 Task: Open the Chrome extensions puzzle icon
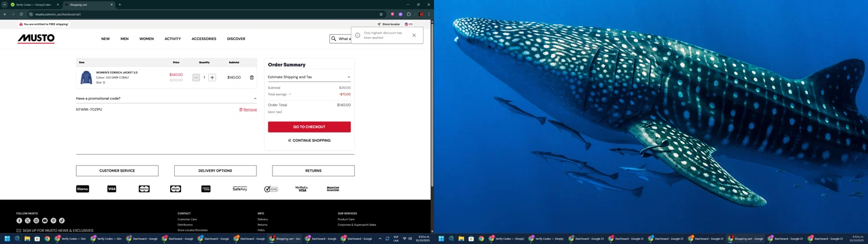[409, 14]
